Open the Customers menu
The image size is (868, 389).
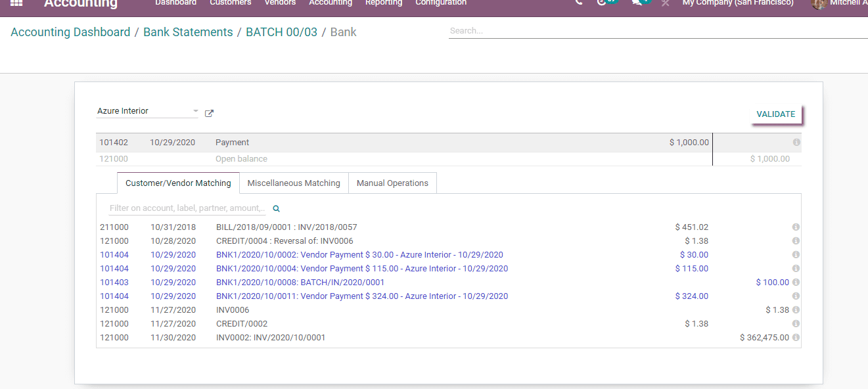point(231,3)
